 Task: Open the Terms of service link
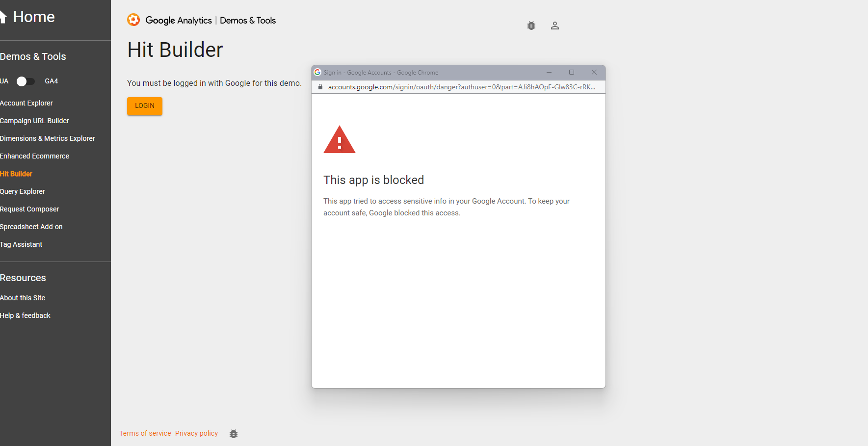145,433
